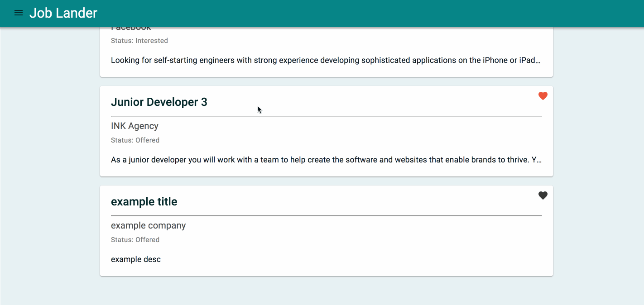Screen dimensions: 644x305
Task: Select the example company name
Action: coord(148,225)
